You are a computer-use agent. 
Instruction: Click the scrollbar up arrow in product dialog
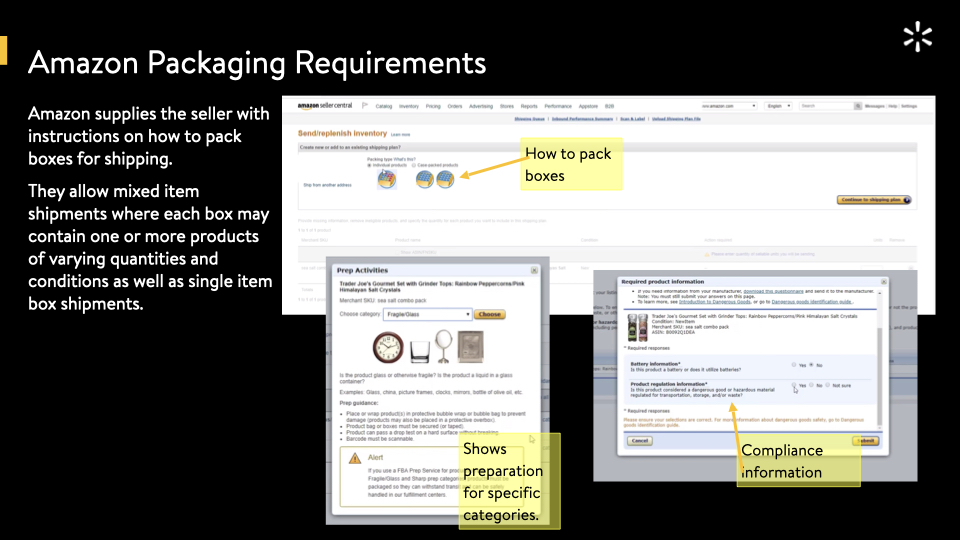(880, 293)
